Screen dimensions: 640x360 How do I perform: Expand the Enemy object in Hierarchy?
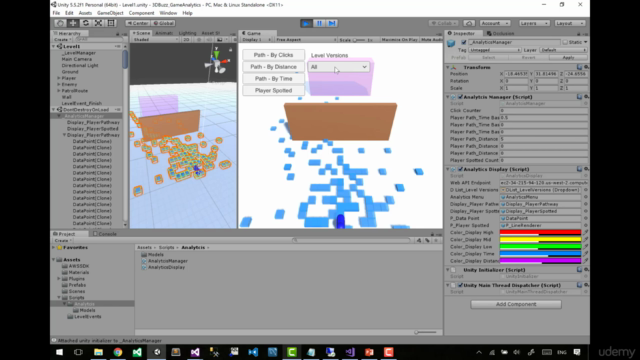pyautogui.click(x=59, y=84)
